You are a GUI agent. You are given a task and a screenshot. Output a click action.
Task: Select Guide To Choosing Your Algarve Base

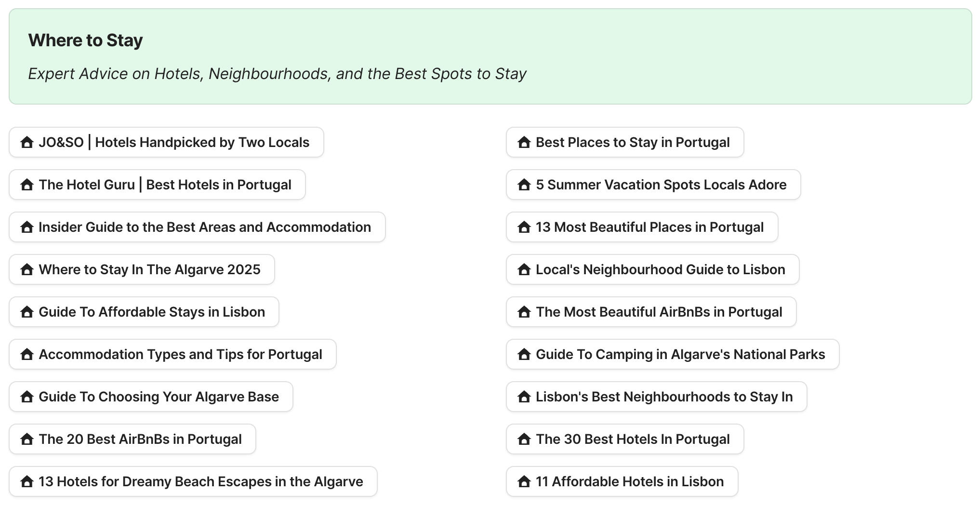point(151,397)
